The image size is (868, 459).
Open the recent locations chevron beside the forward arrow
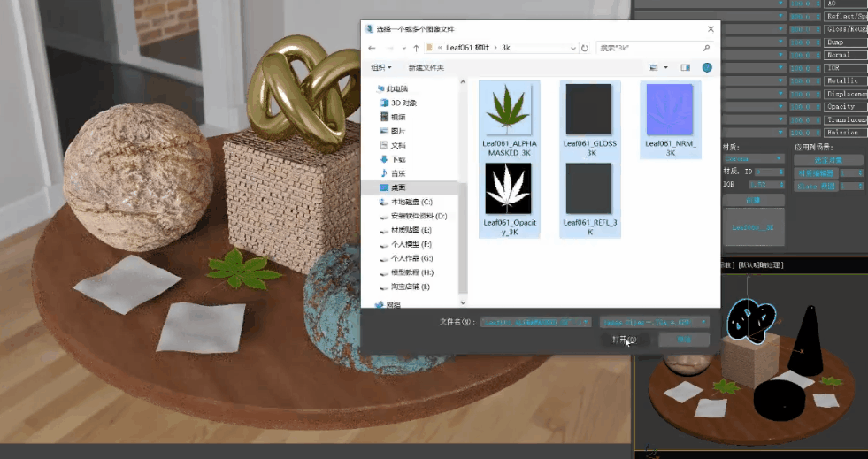[403, 48]
